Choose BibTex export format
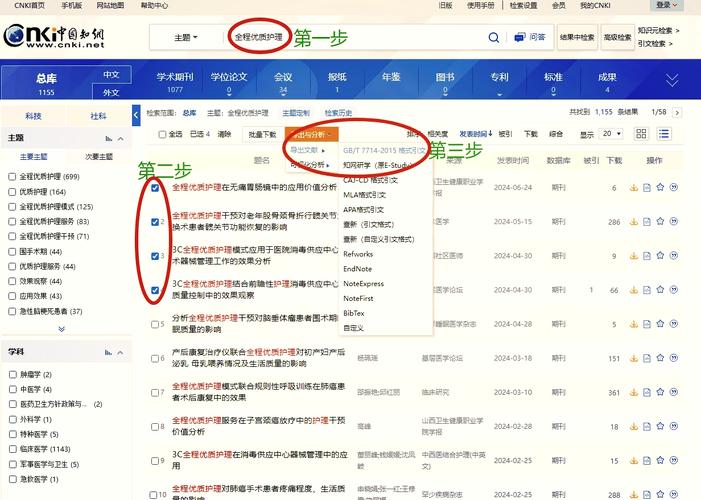The height and width of the screenshot is (500, 701). [x=354, y=313]
